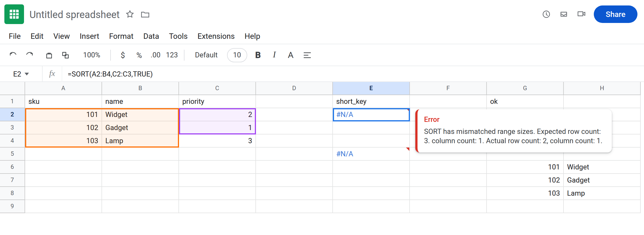Click the print icon in toolbar

(x=49, y=55)
